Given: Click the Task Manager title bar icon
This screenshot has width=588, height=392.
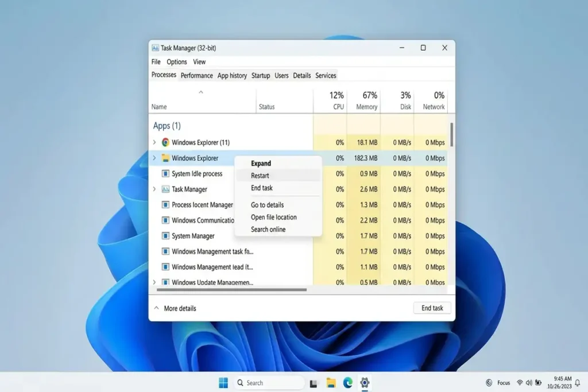Looking at the screenshot, I should [x=155, y=48].
